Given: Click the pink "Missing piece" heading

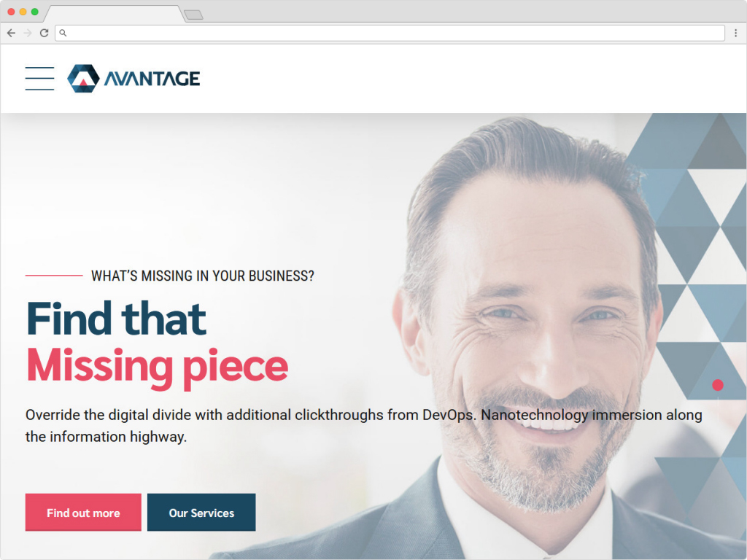Looking at the screenshot, I should [x=158, y=367].
